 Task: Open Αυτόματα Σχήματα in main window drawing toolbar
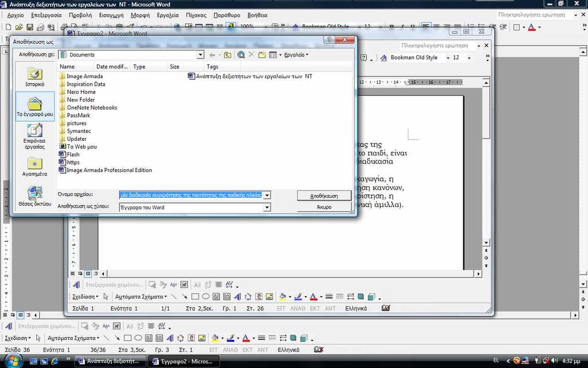[x=73, y=338]
